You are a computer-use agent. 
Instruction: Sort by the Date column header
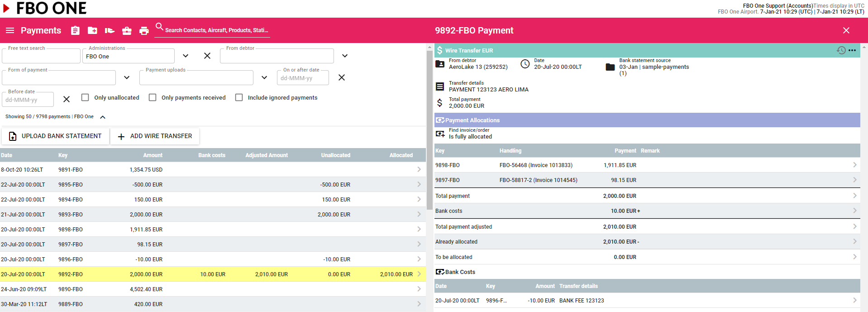[x=7, y=155]
